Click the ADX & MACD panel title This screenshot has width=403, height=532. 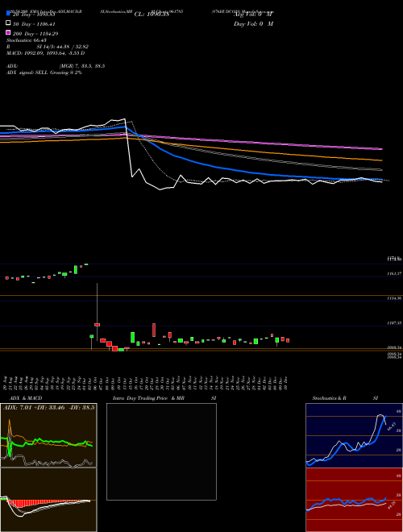26,398
